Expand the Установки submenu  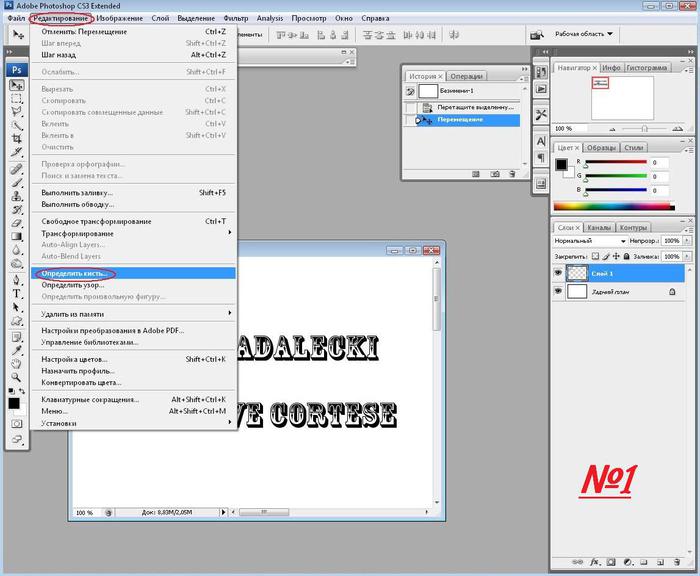134,423
